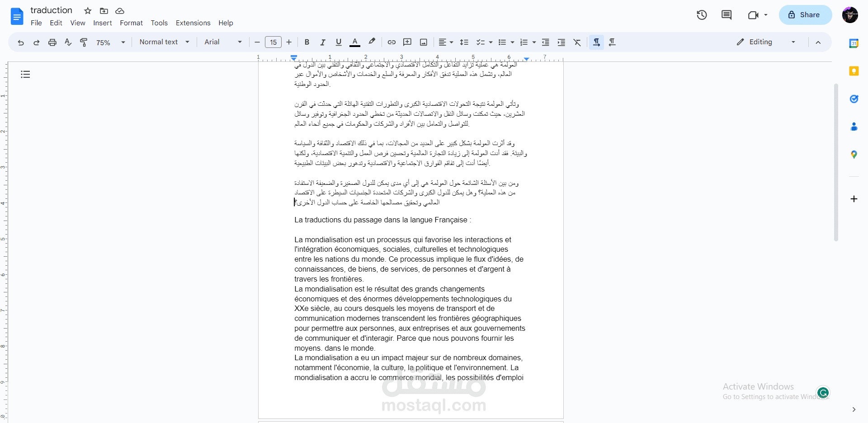Show the side panel arrow
Image resolution: width=868 pixels, height=423 pixels.
(x=854, y=409)
